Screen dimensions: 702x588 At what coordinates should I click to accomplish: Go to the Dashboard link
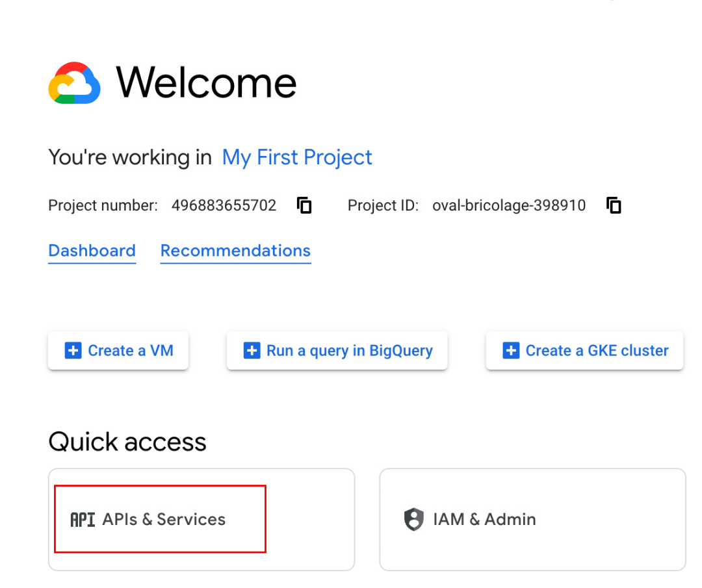(92, 251)
